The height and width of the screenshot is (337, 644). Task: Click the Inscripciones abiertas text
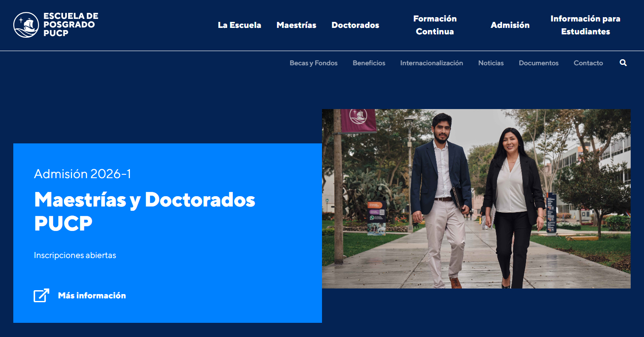coord(75,255)
